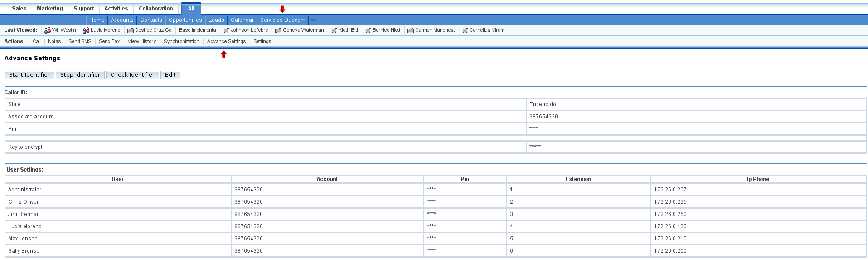Open the Servicios Duocom module
The width and height of the screenshot is (868, 260).
tap(282, 20)
